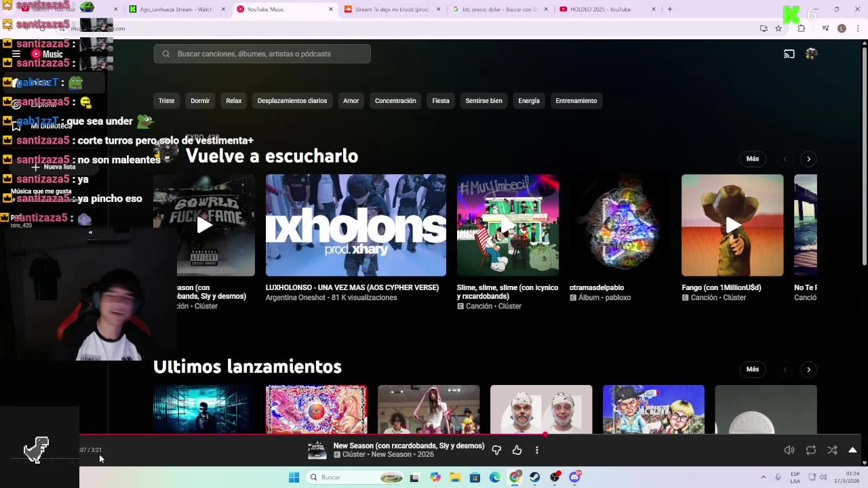Click the search field for songs, albums, artists
868x488 pixels.
click(262, 54)
